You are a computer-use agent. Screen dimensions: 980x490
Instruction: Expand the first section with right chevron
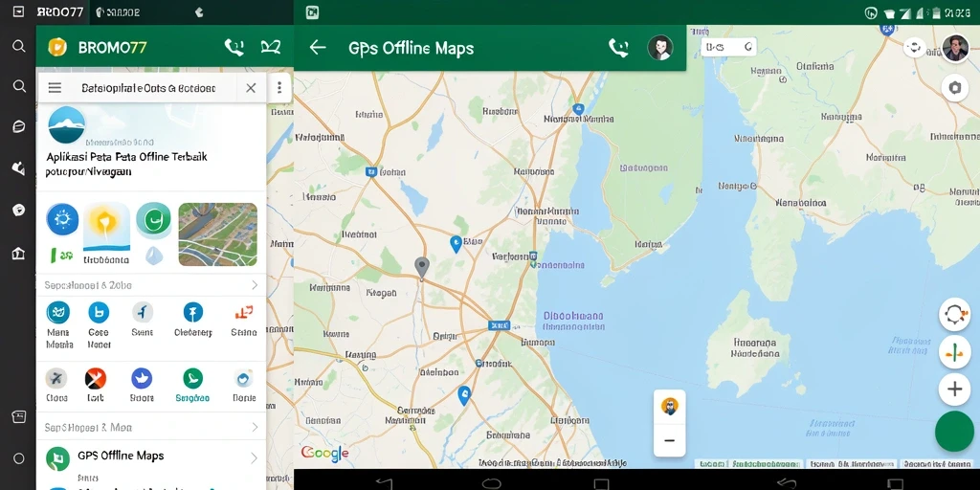pyautogui.click(x=255, y=285)
